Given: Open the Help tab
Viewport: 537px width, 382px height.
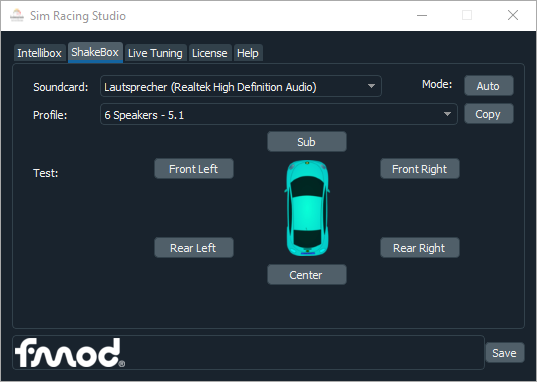Looking at the screenshot, I should pos(248,53).
